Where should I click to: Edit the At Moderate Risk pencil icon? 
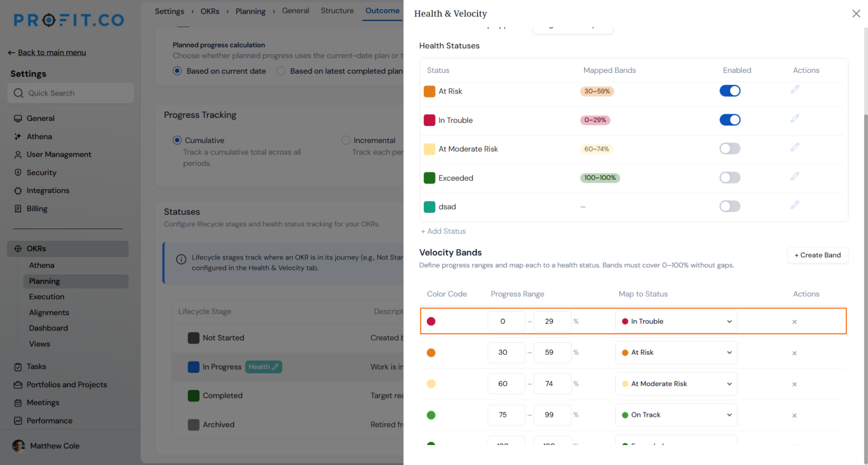tap(795, 147)
